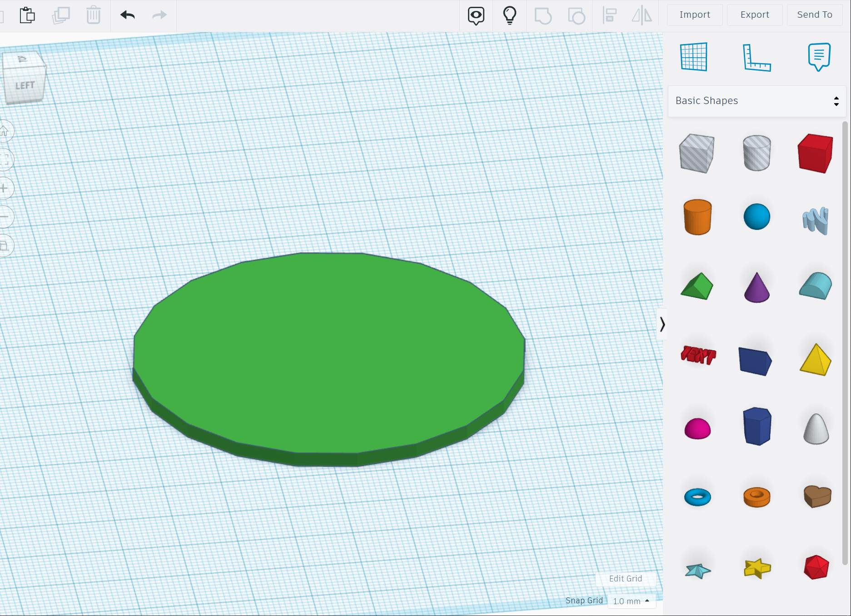
Task: Delete the selected shape
Action: (x=94, y=15)
